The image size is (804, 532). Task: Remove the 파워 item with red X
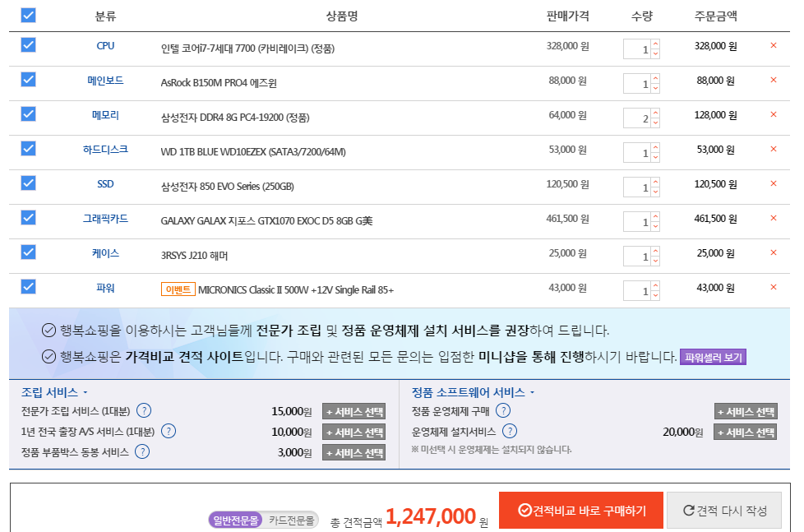click(774, 287)
